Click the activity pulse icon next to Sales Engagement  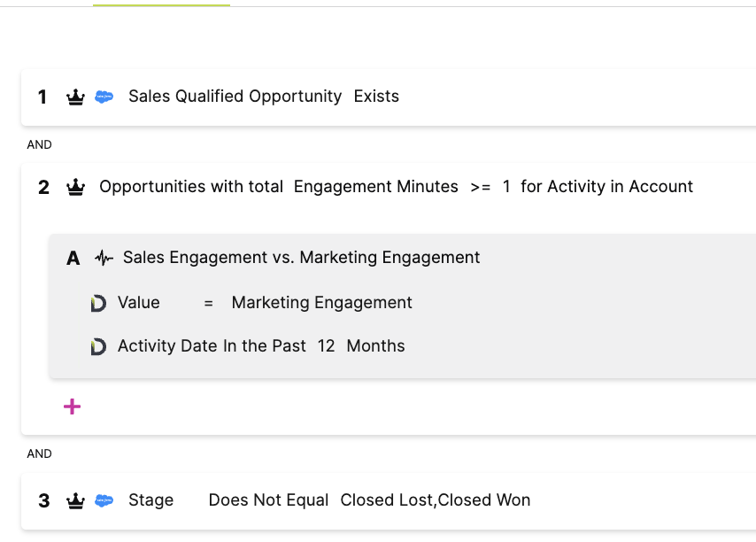pos(104,258)
